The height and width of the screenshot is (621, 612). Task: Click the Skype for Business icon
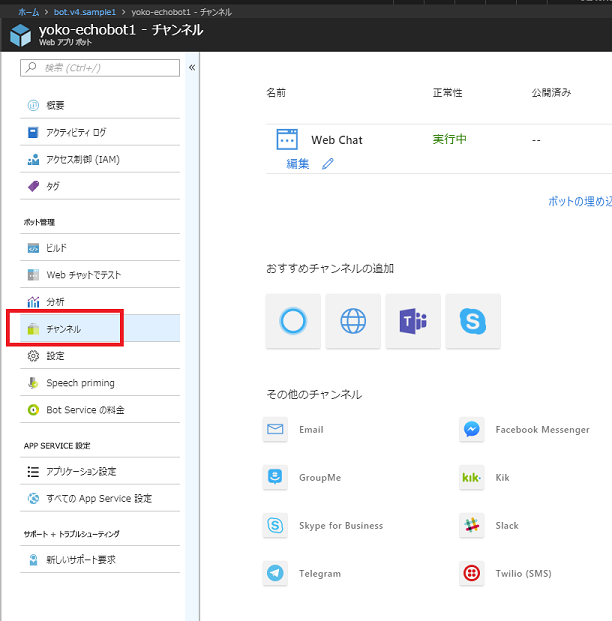[275, 525]
